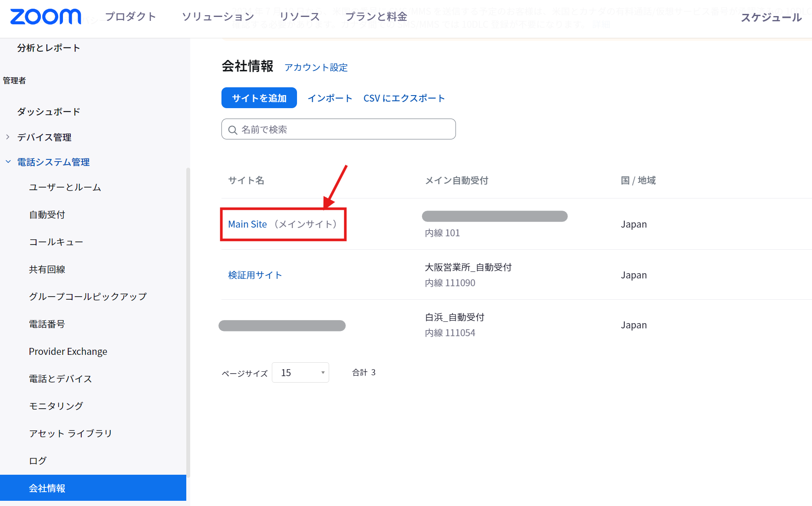The width and height of the screenshot is (812, 506).
Task: Select ユーザーとルーム in sidebar
Action: click(64, 187)
